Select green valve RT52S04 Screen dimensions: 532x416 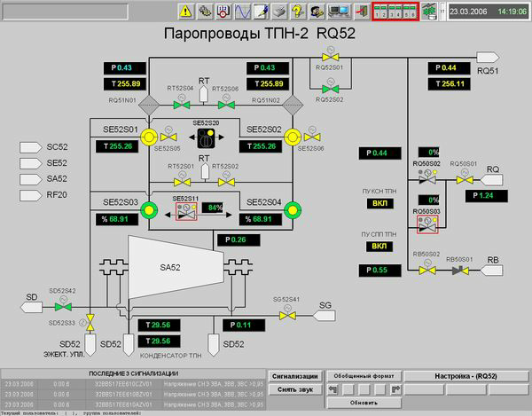tap(182, 105)
